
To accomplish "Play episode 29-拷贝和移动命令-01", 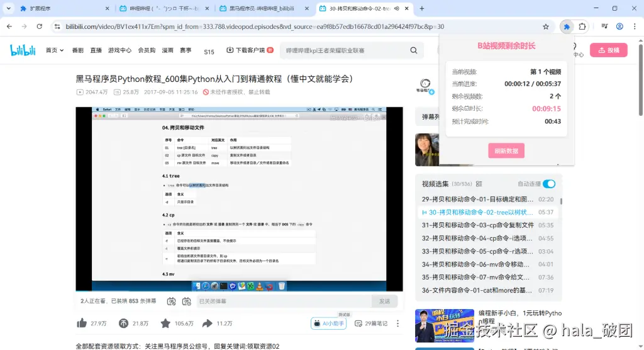I will pos(487,199).
